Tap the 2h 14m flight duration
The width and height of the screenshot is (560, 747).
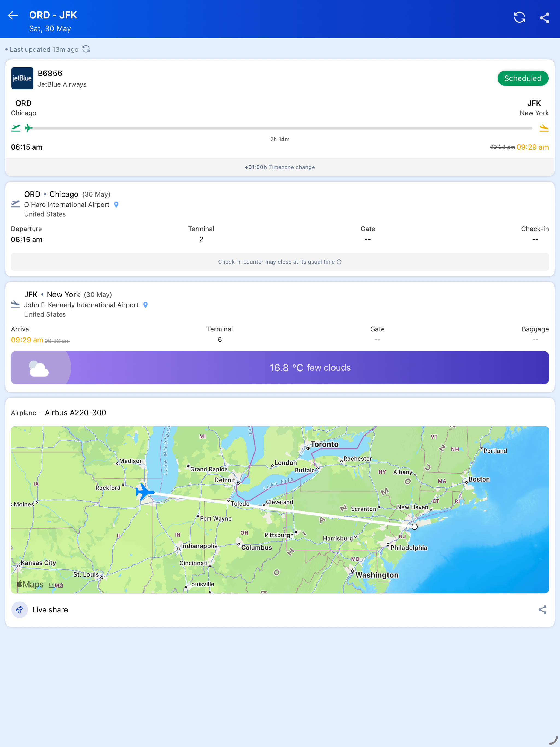coord(280,139)
